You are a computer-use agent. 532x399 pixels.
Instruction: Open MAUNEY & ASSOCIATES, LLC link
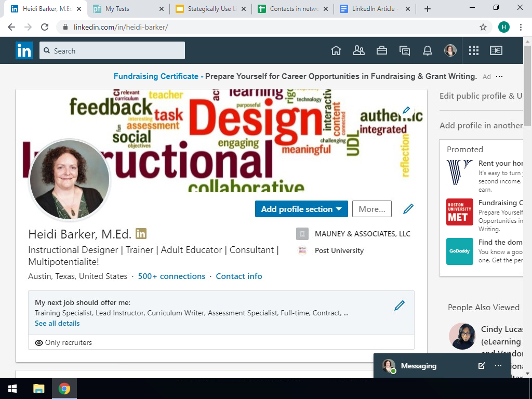362,234
